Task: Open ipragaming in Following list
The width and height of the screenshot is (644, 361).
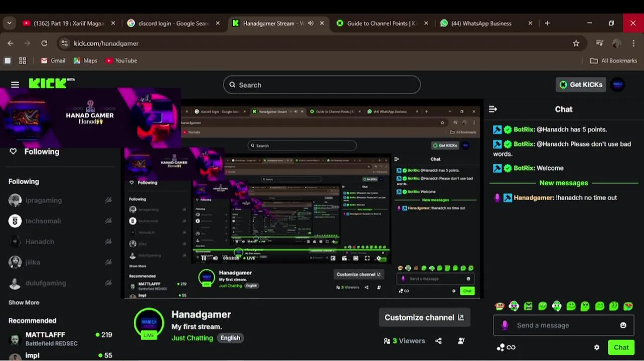Action: tap(60, 200)
